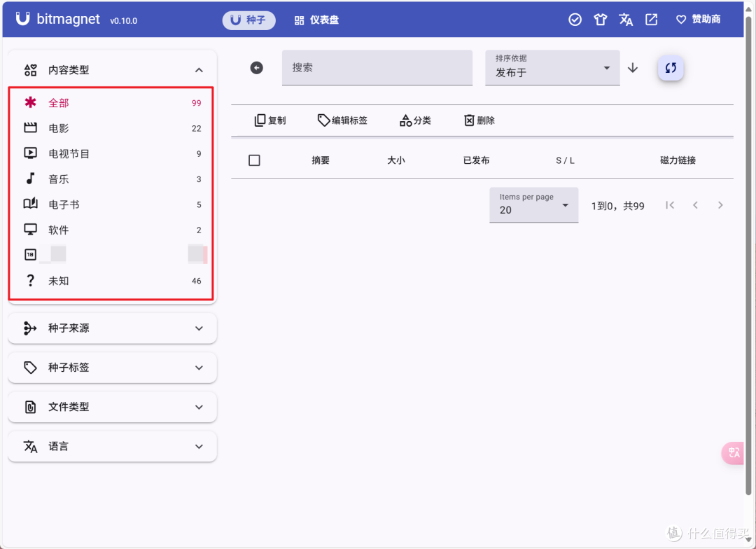Image resolution: width=756 pixels, height=549 pixels.
Task: Click the question mark unknown icon
Action: tap(30, 280)
